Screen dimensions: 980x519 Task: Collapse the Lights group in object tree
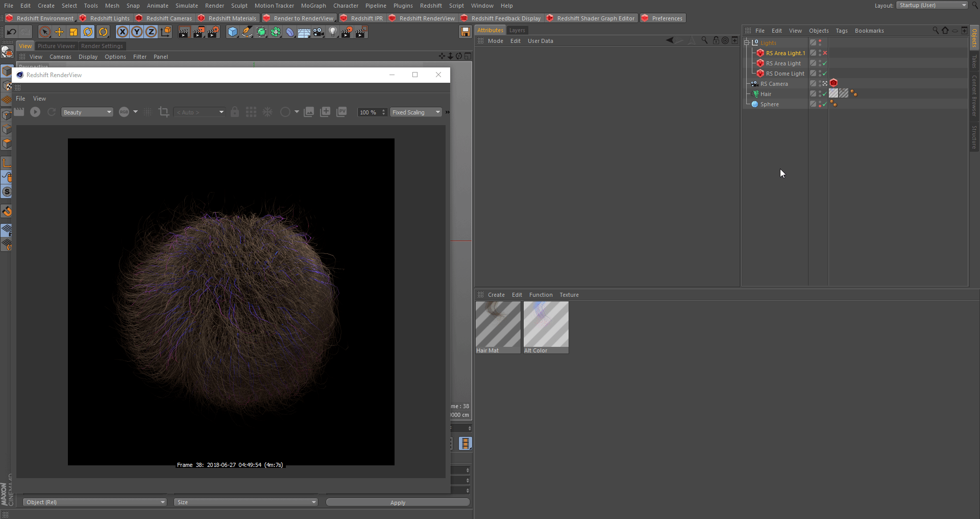click(x=747, y=43)
